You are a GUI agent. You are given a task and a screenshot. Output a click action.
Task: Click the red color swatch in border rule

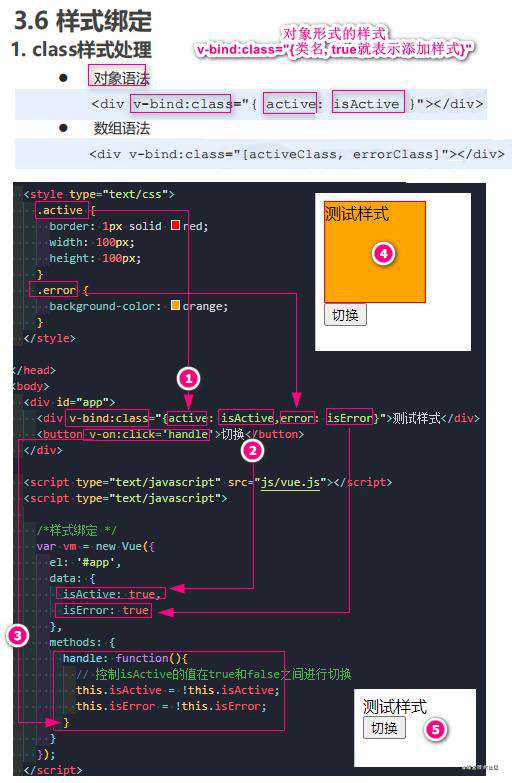tap(175, 225)
